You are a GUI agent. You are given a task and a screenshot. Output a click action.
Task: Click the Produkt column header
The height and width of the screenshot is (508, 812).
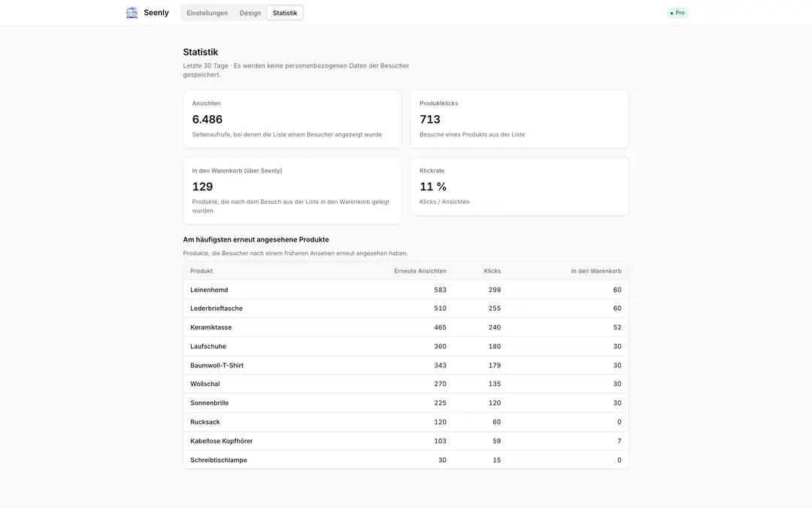(x=201, y=271)
